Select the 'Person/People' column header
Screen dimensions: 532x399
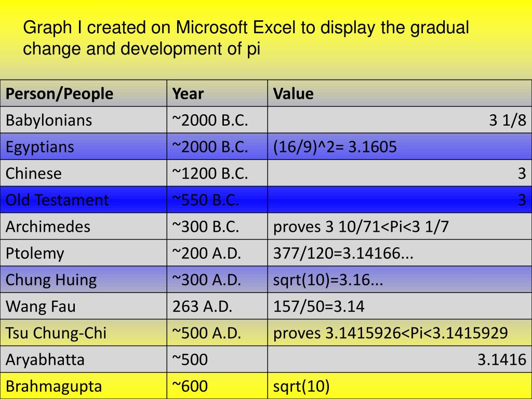[84, 94]
